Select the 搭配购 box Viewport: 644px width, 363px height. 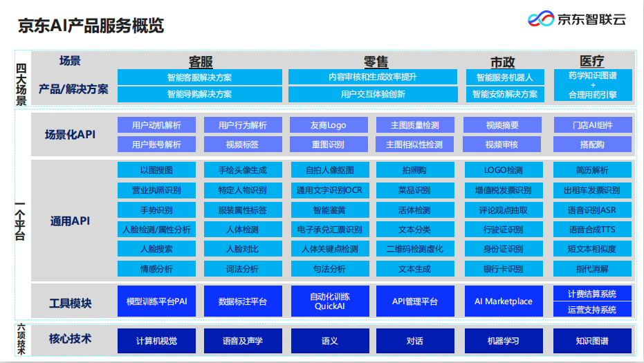(593, 144)
